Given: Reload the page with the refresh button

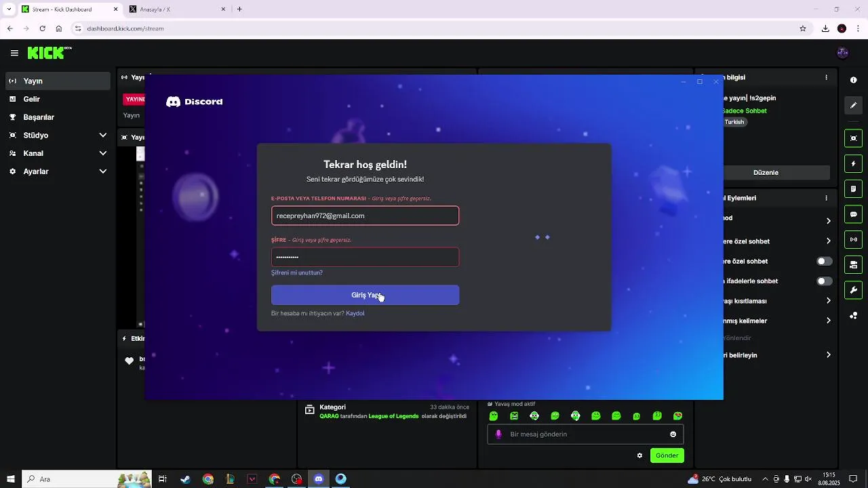Looking at the screenshot, I should pos(42,28).
